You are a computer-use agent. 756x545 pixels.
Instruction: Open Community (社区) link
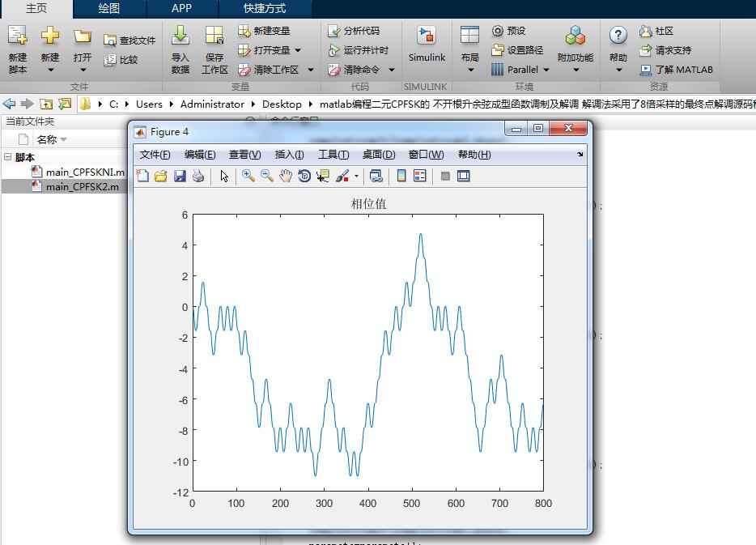[656, 31]
